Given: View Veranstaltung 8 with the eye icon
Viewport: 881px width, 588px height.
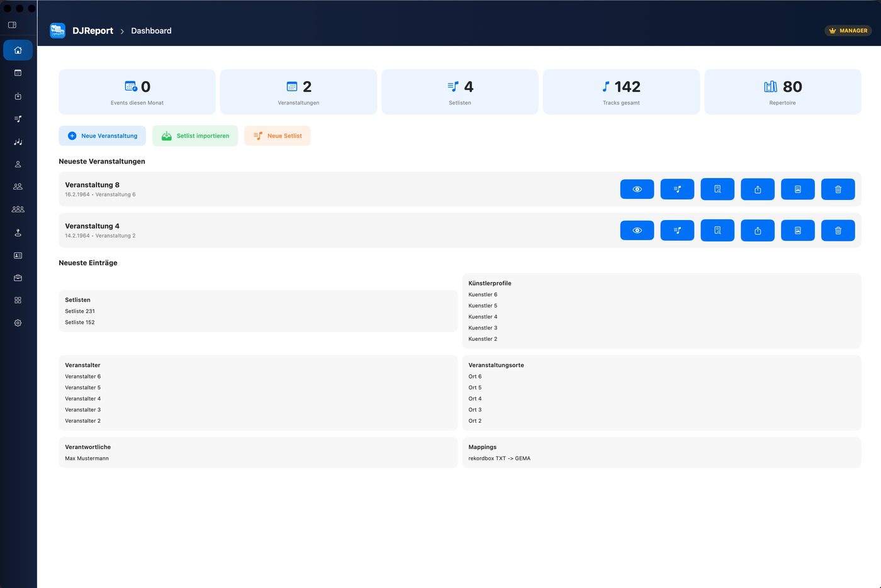Looking at the screenshot, I should (636, 189).
